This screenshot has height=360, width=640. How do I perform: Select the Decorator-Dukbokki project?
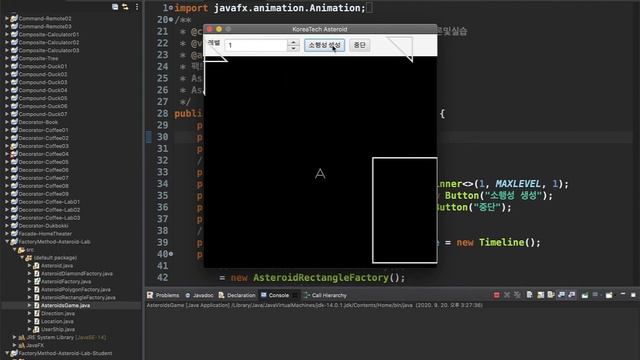tap(43, 226)
